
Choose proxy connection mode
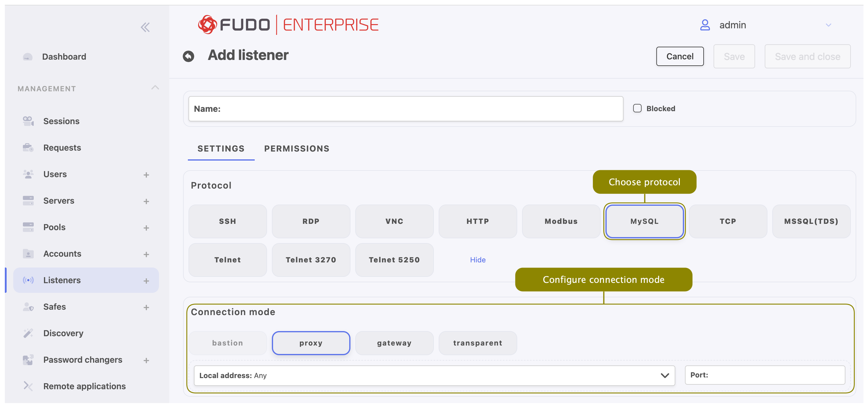click(x=311, y=343)
